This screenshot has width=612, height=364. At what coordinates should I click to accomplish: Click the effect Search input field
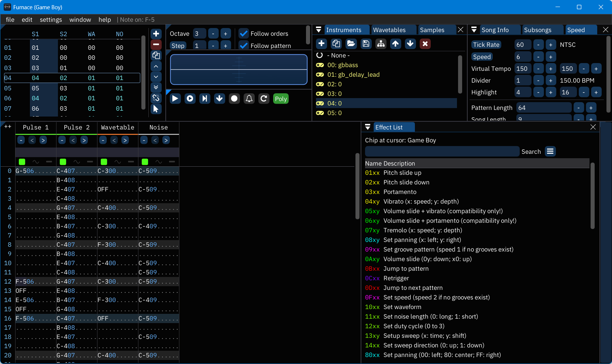pyautogui.click(x=442, y=152)
